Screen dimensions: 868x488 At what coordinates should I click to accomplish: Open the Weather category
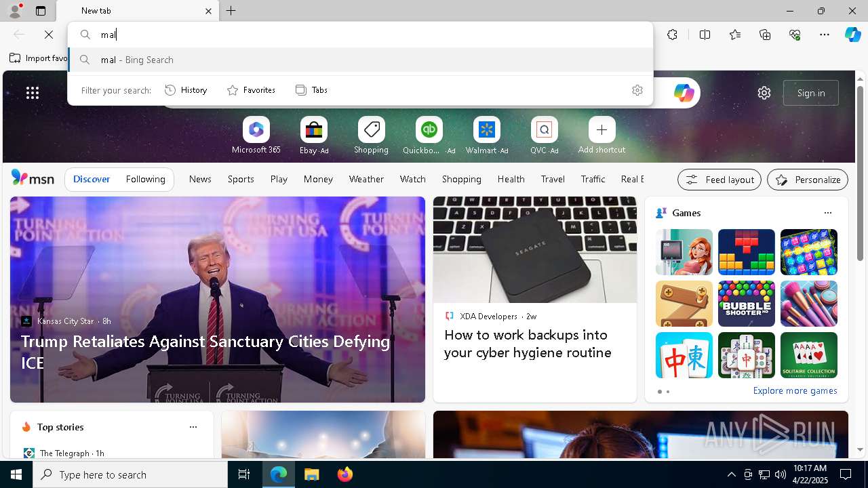(366, 179)
